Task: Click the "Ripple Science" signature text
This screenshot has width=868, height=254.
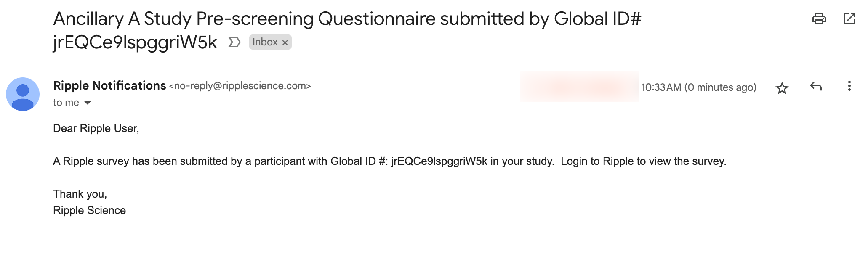Action: point(89,210)
